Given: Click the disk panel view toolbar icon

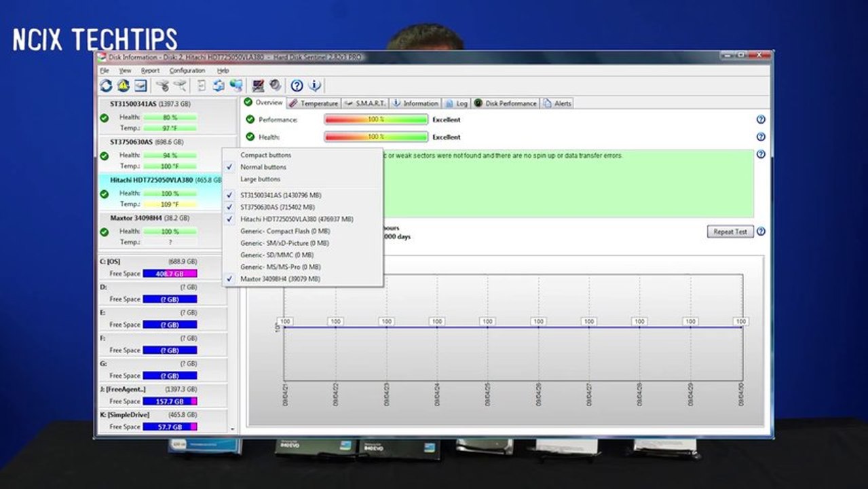Looking at the screenshot, I should pyautogui.click(x=140, y=86).
